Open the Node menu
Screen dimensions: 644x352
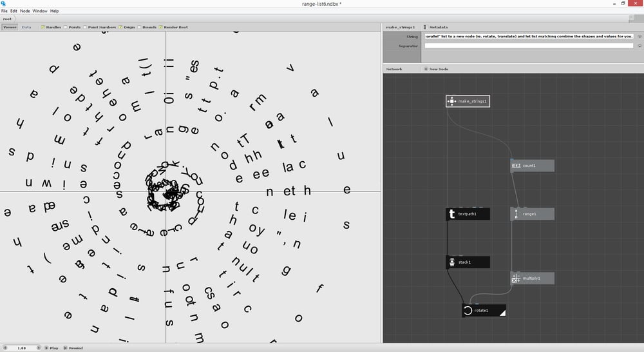[25, 11]
